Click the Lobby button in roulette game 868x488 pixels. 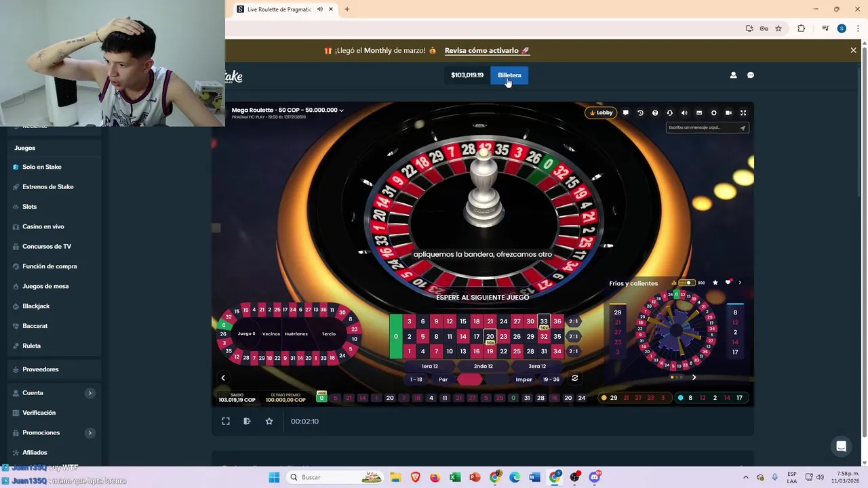[601, 113]
